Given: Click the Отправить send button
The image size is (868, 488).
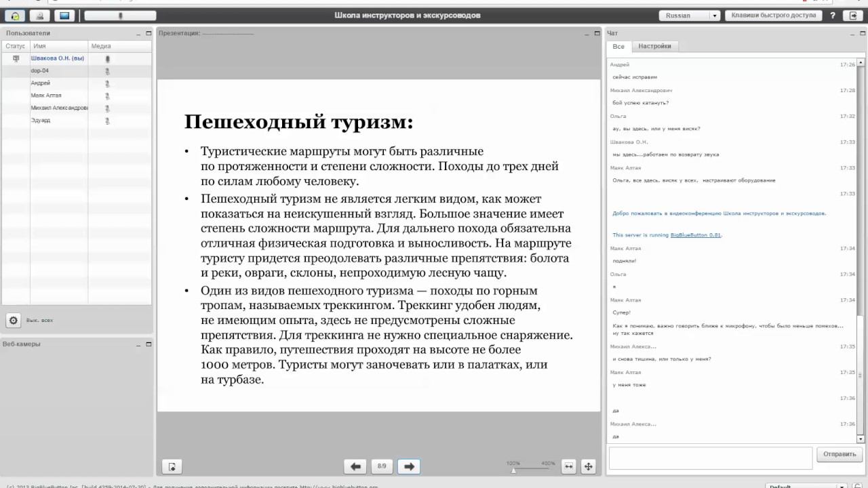Looking at the screenshot, I should (840, 454).
